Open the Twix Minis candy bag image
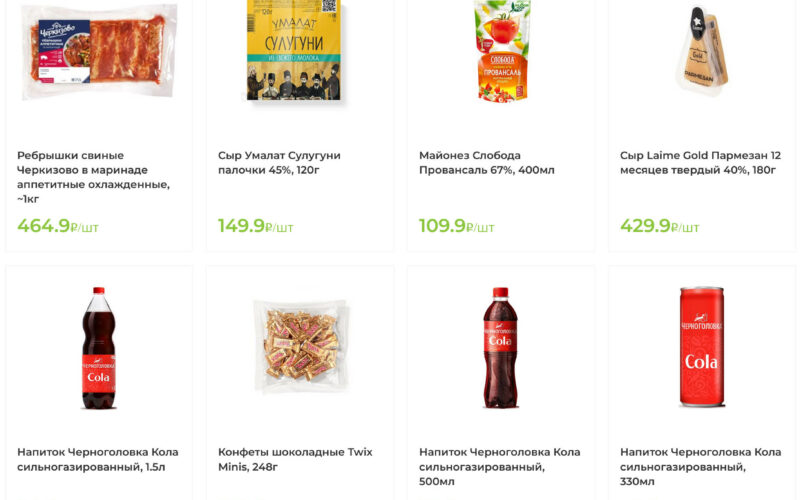 (300, 346)
